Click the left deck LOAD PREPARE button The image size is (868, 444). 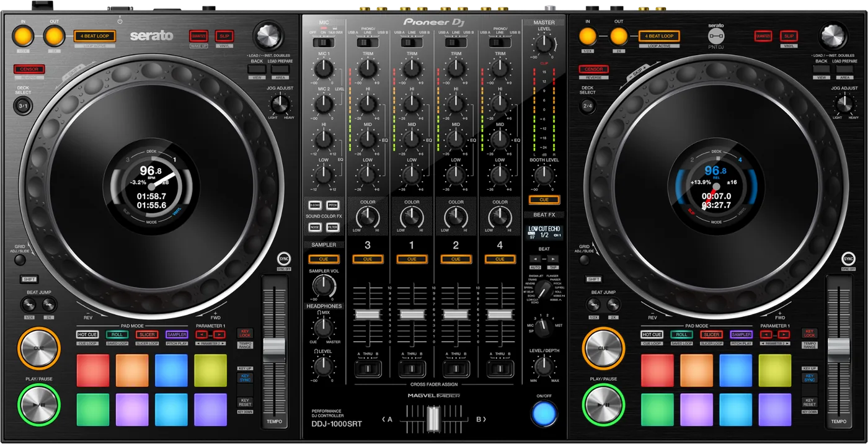tap(280, 69)
